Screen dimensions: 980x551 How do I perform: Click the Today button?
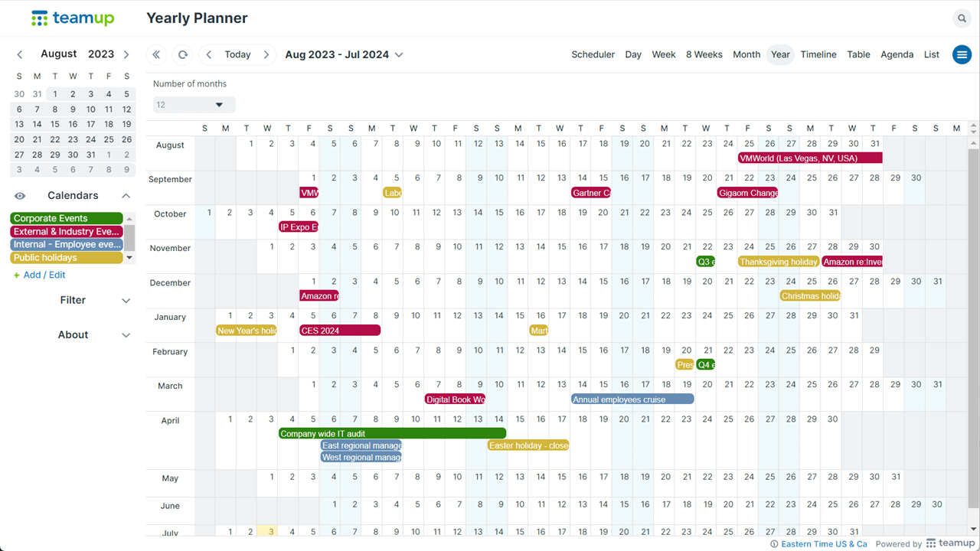coord(237,54)
